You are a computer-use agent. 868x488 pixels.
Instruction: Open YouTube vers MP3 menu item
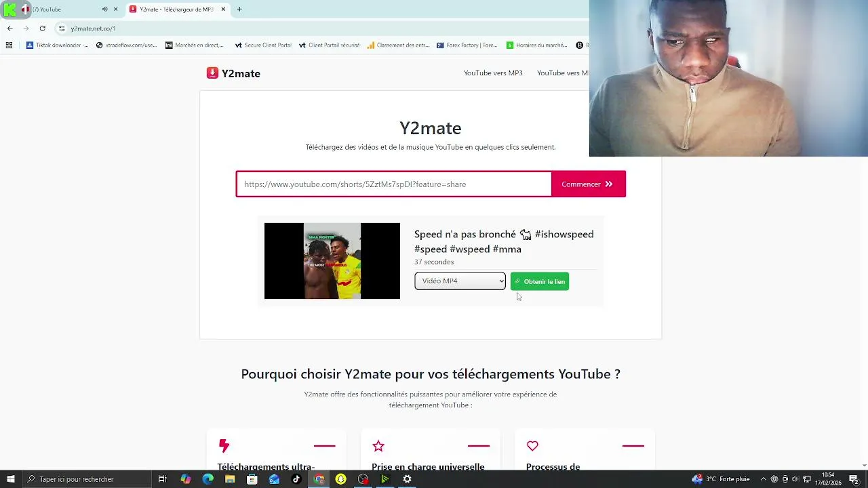(493, 73)
